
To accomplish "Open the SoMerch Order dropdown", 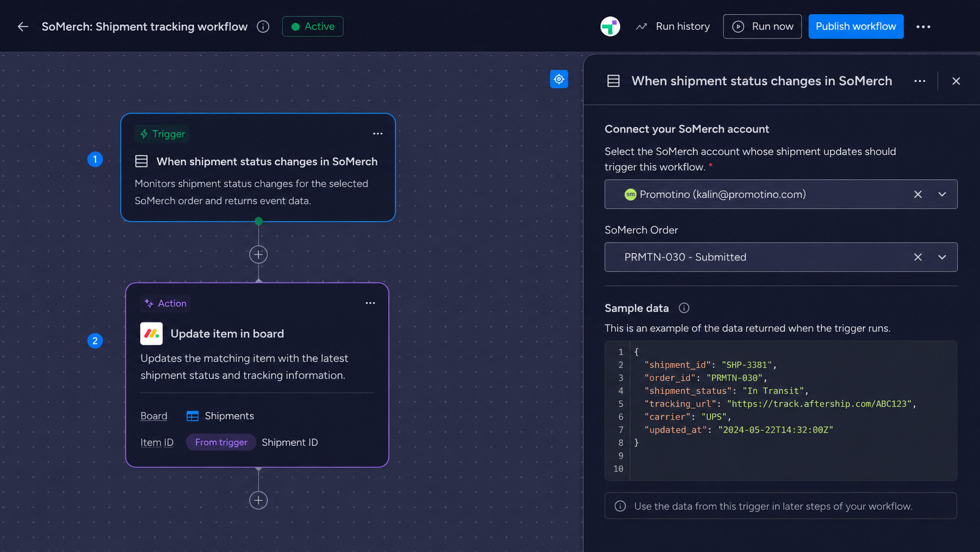I will [781, 257].
